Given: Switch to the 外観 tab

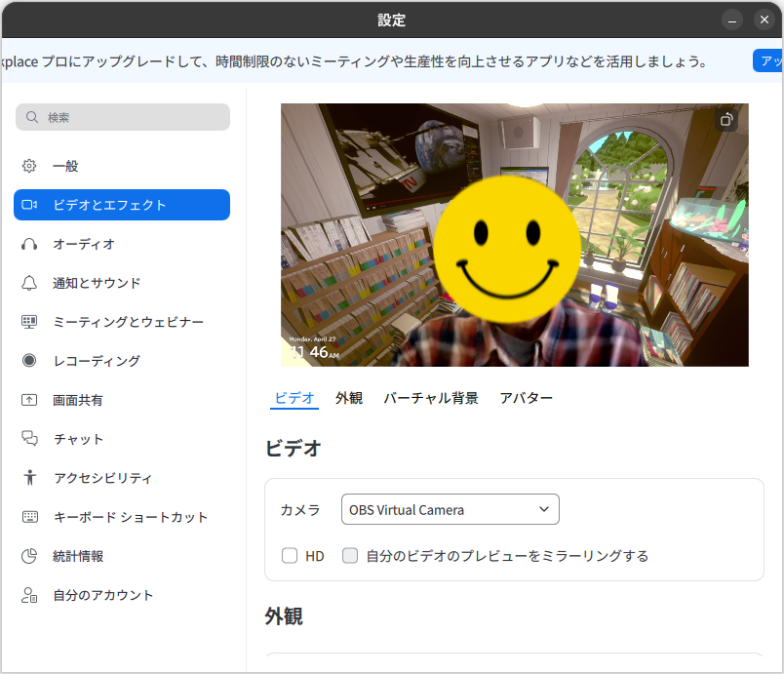Looking at the screenshot, I should [348, 398].
